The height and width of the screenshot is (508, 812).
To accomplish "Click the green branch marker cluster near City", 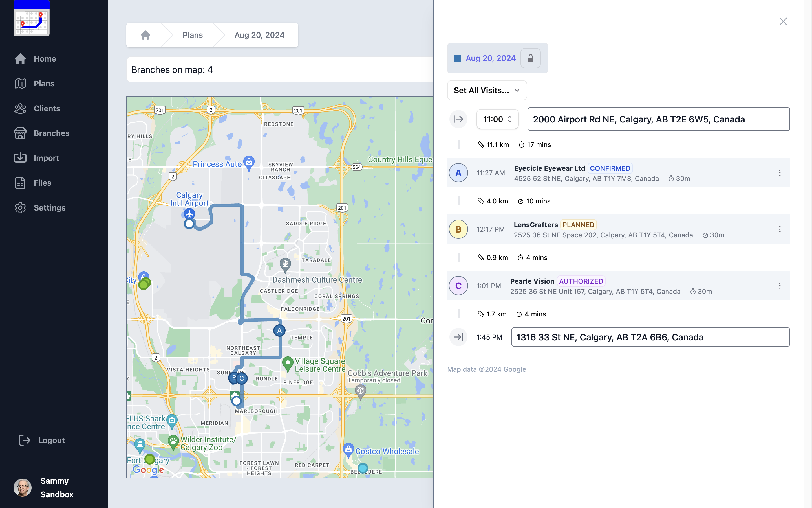I will 145,283.
